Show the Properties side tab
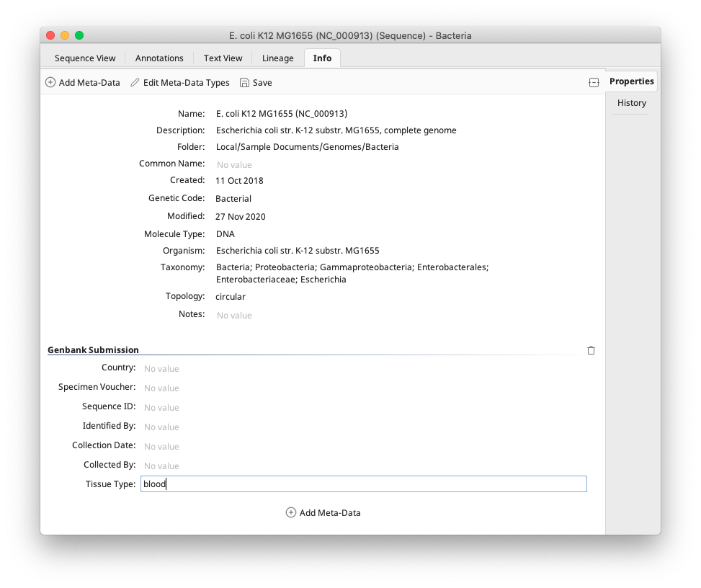Image resolution: width=701 pixels, height=588 pixels. pos(631,81)
